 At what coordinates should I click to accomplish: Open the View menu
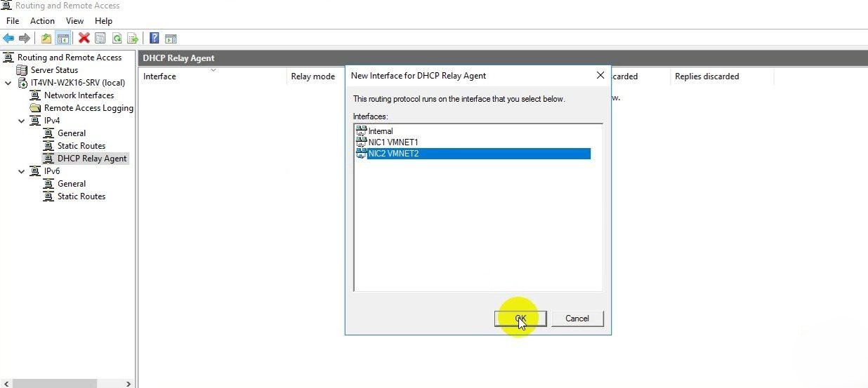coord(74,21)
